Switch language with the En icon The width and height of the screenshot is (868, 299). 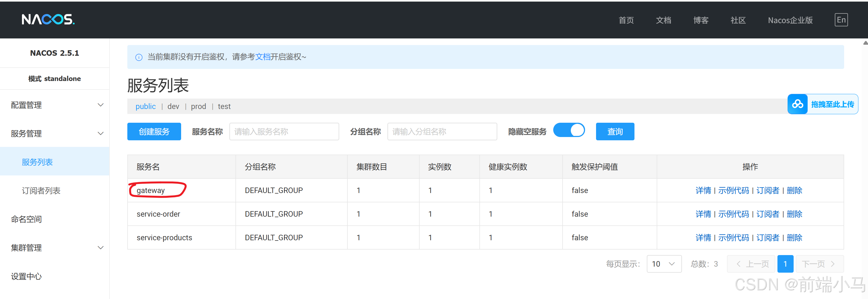pos(841,20)
